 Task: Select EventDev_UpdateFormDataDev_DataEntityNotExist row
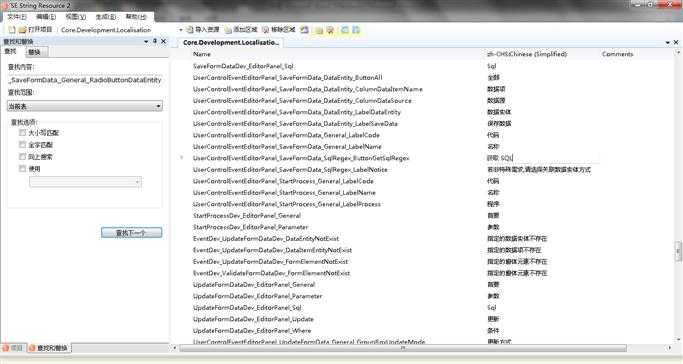pos(266,239)
